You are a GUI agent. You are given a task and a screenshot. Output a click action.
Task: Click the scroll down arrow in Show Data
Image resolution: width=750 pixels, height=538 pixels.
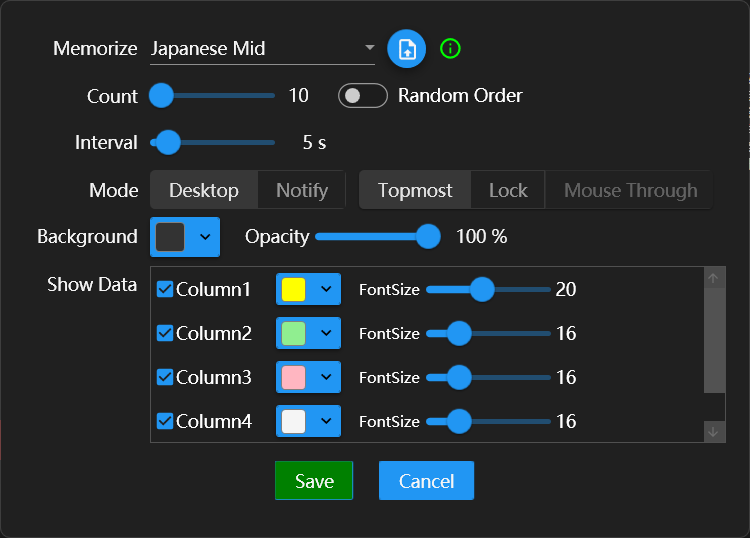(713, 431)
